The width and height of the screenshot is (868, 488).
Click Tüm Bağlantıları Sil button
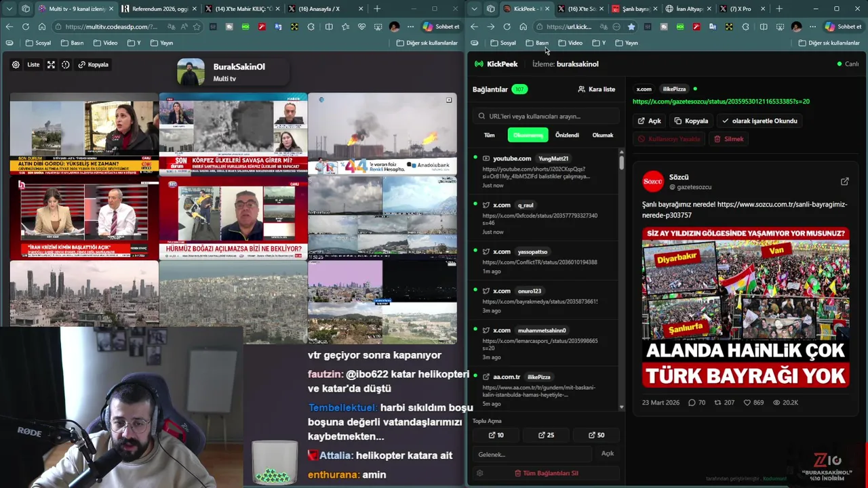546,473
